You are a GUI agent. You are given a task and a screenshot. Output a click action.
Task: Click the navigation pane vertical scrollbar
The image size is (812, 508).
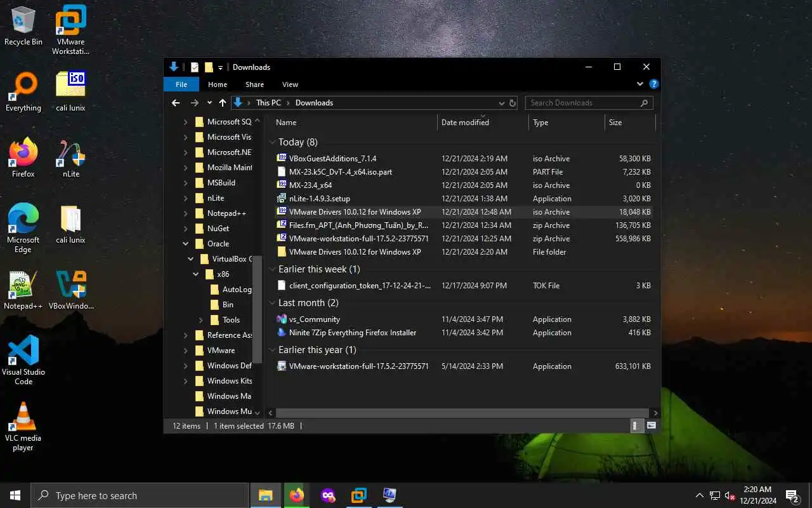click(257, 310)
